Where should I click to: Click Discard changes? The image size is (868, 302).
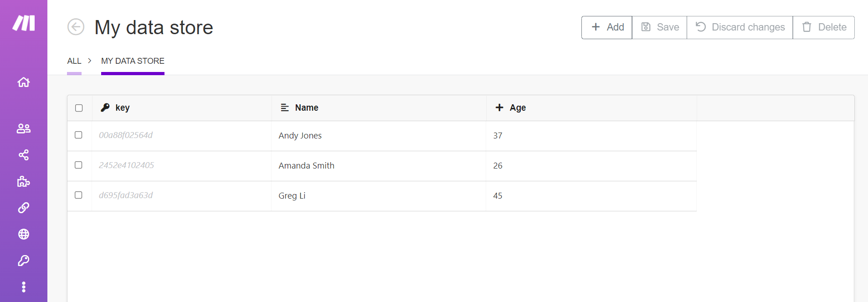coord(740,27)
